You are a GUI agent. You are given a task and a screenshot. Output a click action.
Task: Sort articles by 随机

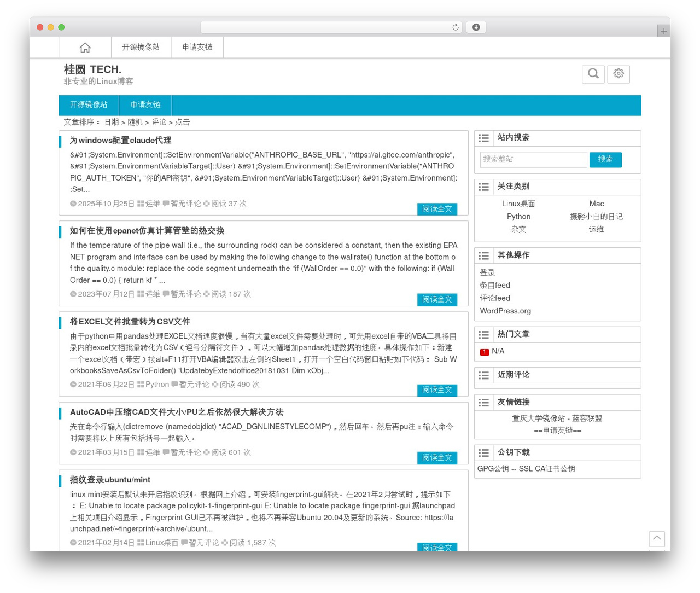click(135, 122)
